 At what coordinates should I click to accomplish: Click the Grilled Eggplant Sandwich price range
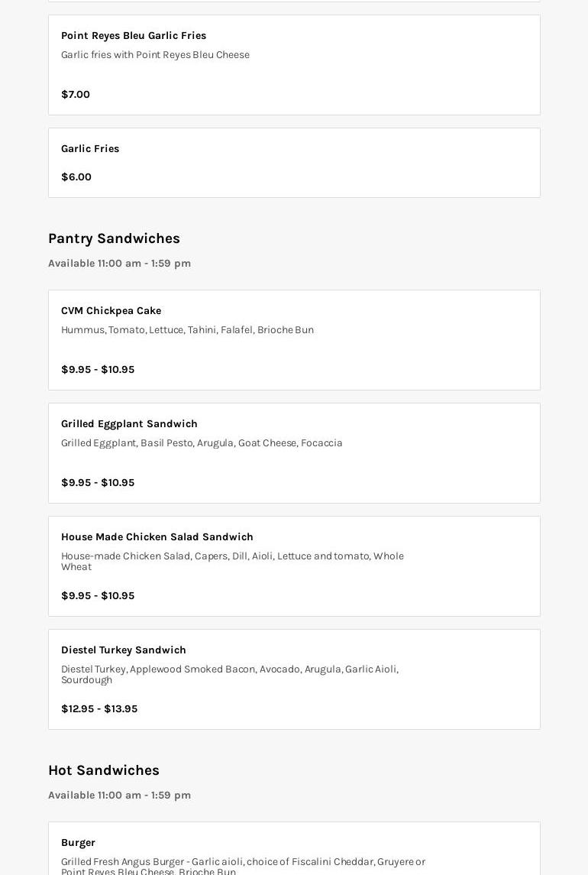coord(98,483)
